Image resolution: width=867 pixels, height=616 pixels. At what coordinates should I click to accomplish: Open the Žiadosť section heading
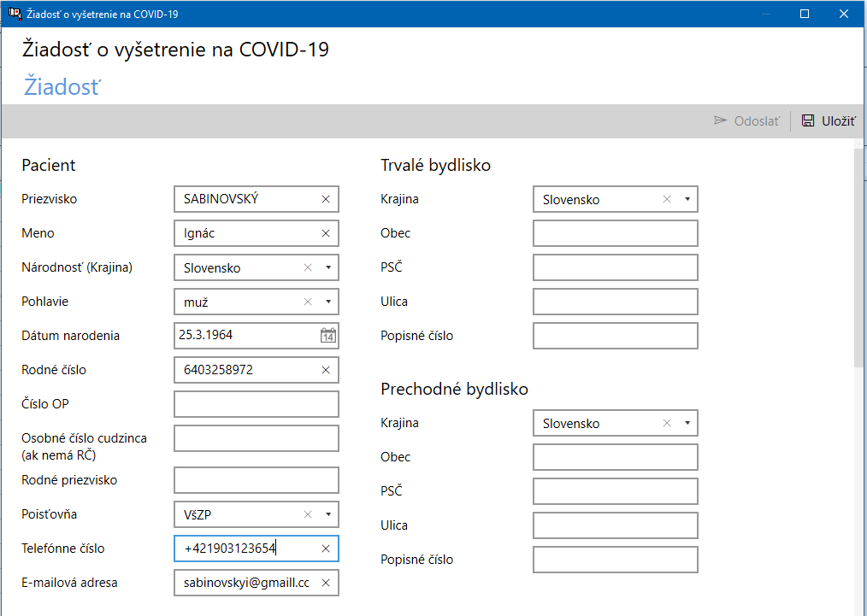coord(62,87)
